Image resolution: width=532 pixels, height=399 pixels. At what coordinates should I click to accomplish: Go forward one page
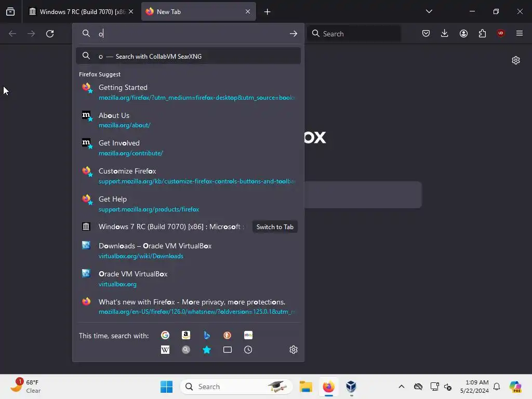[31, 34]
